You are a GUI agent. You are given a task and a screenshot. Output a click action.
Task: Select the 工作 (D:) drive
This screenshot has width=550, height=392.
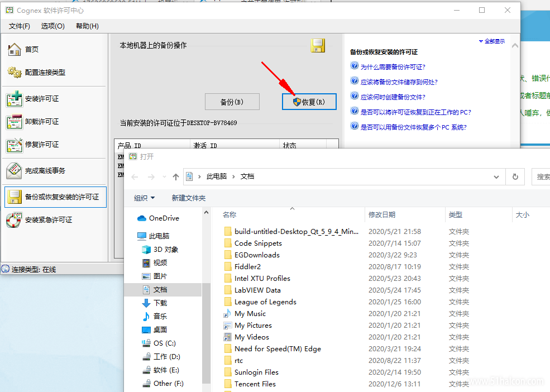pos(161,357)
